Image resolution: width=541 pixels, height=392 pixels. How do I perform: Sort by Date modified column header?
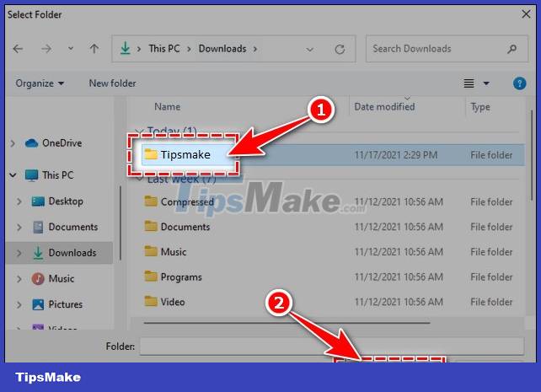point(384,106)
